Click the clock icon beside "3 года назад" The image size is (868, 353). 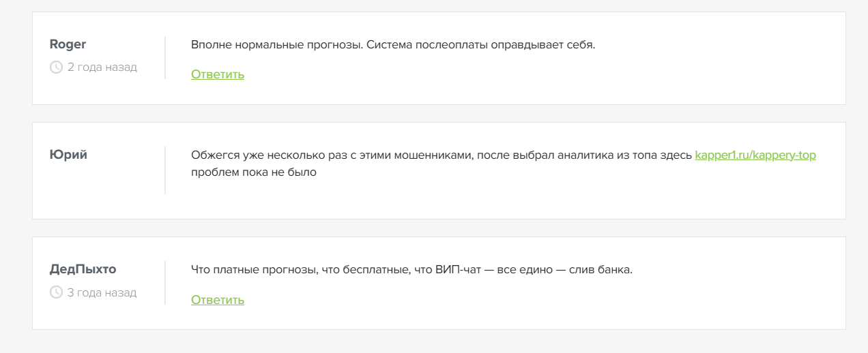pyautogui.click(x=56, y=293)
